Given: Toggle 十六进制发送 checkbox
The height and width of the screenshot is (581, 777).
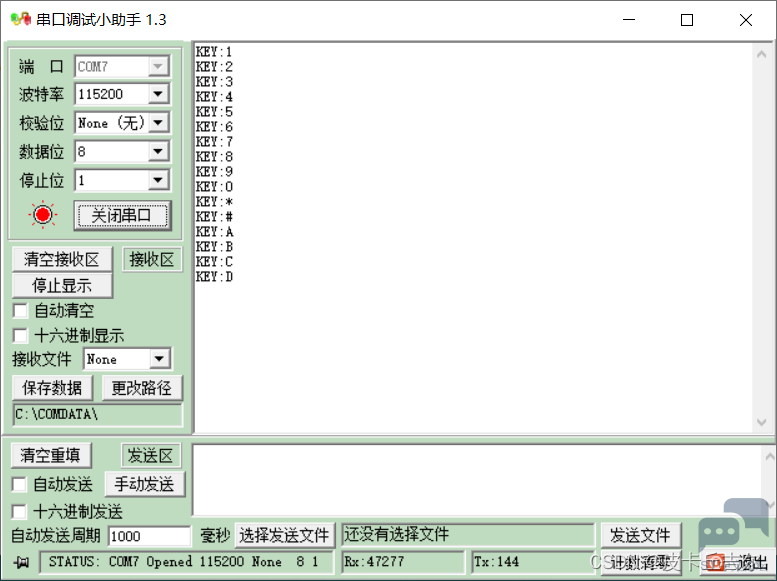Looking at the screenshot, I should click(19, 511).
